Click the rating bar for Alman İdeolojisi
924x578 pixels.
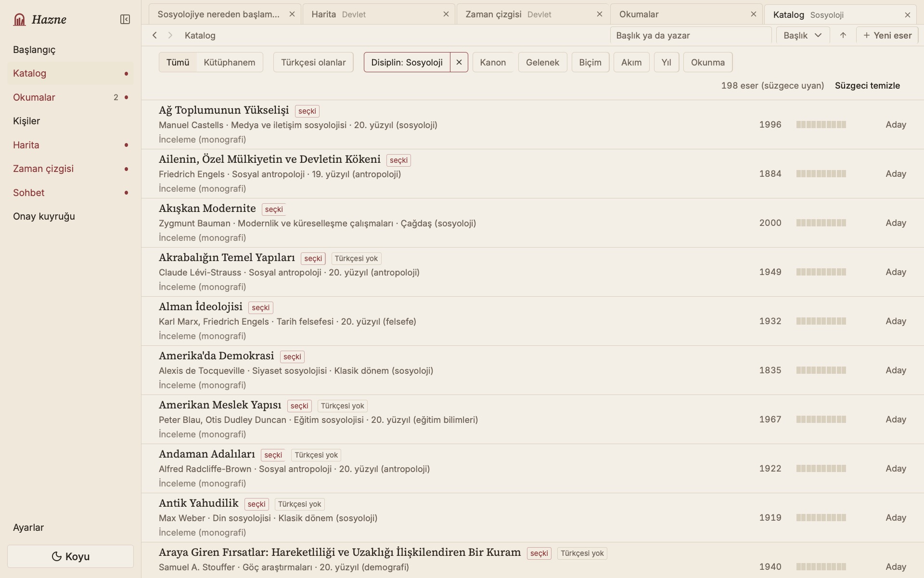pos(821,321)
